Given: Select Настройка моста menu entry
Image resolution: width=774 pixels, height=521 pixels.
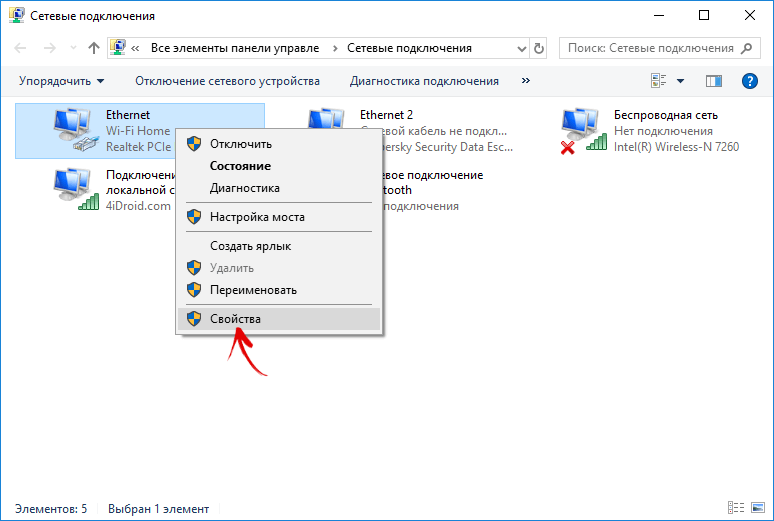Looking at the screenshot, I should point(279,217).
